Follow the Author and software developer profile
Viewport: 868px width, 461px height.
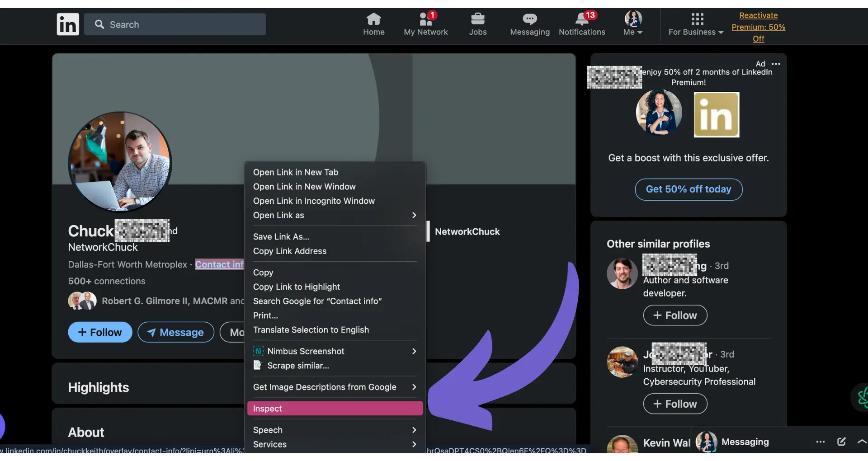(675, 315)
